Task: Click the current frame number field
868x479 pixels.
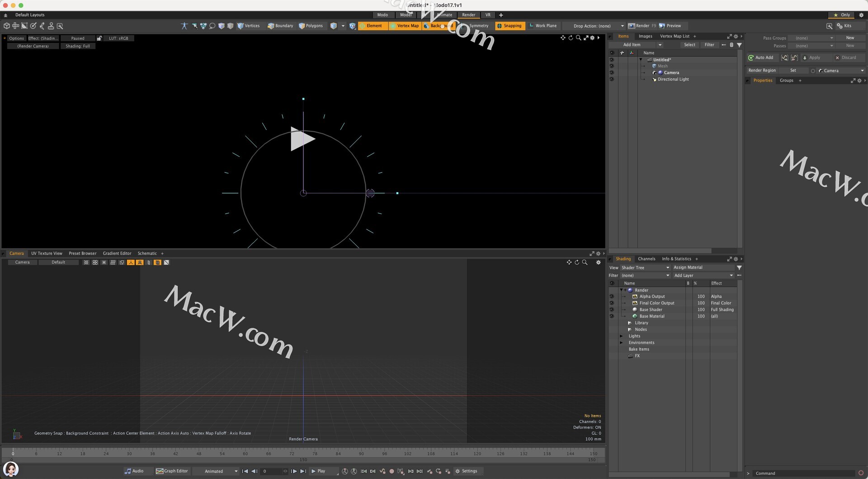Action: [272, 471]
